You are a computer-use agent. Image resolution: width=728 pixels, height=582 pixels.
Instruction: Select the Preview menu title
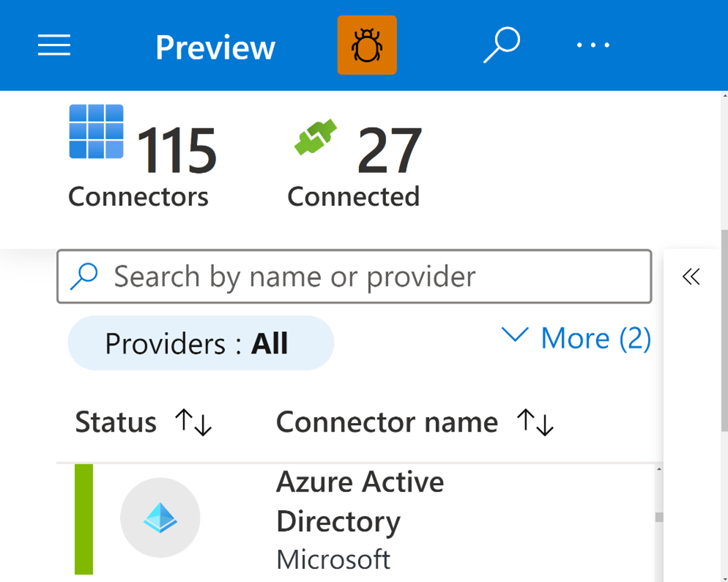click(x=215, y=46)
